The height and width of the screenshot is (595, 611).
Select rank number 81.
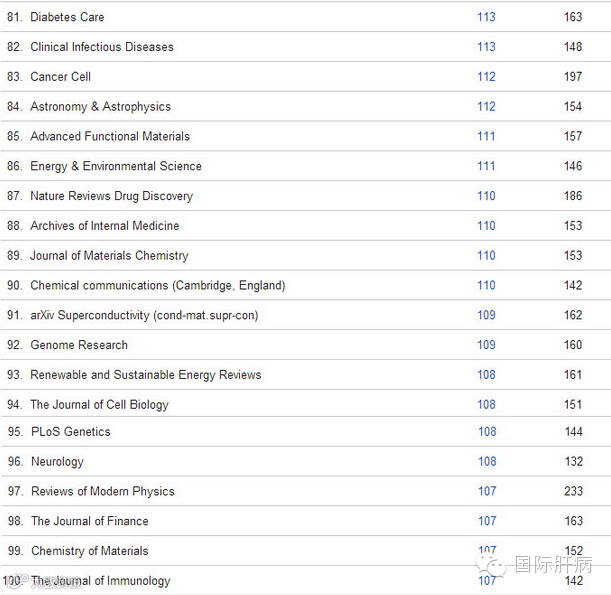pyautogui.click(x=14, y=17)
